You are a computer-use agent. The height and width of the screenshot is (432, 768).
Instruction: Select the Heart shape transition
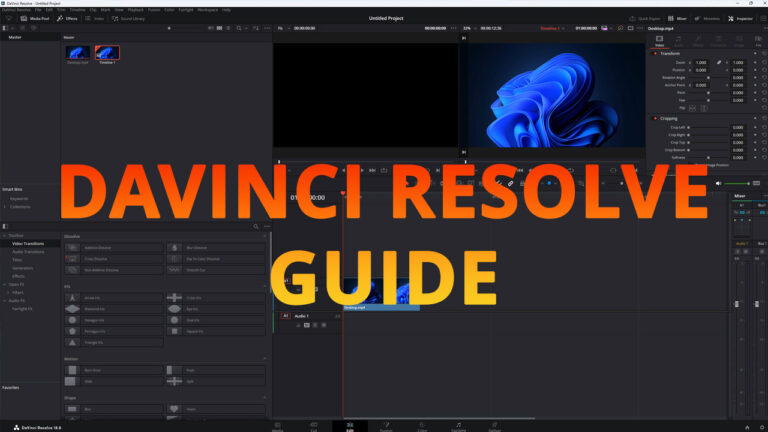[216, 409]
